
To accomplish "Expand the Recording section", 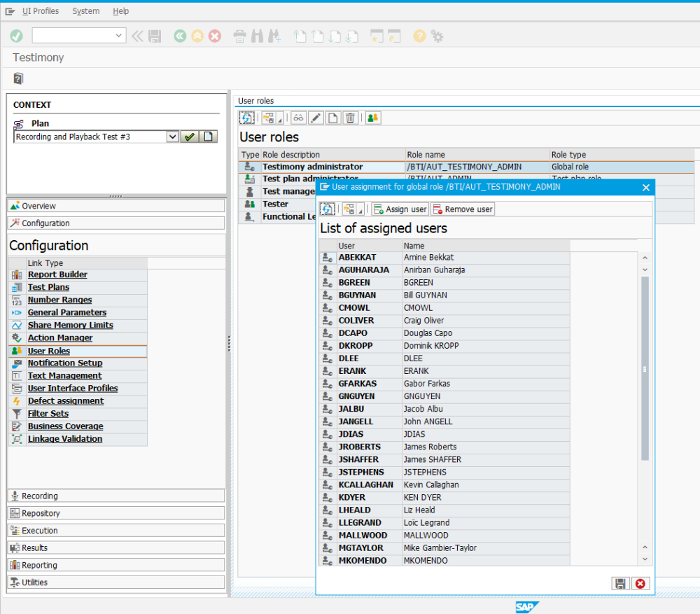I will 40,496.
